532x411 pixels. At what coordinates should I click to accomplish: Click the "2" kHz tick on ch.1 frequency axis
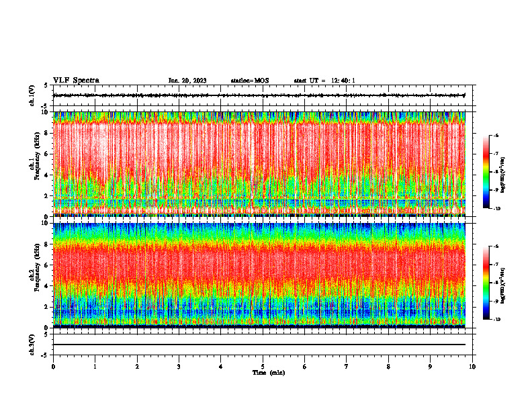[x=47, y=196]
